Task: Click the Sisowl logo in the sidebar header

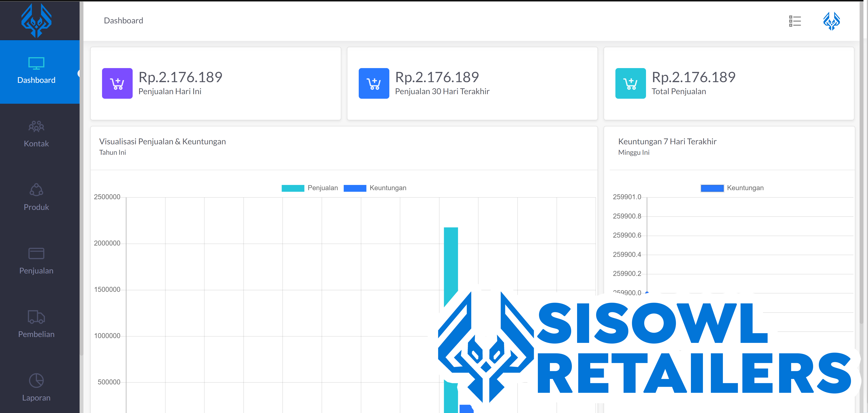Action: [x=36, y=21]
